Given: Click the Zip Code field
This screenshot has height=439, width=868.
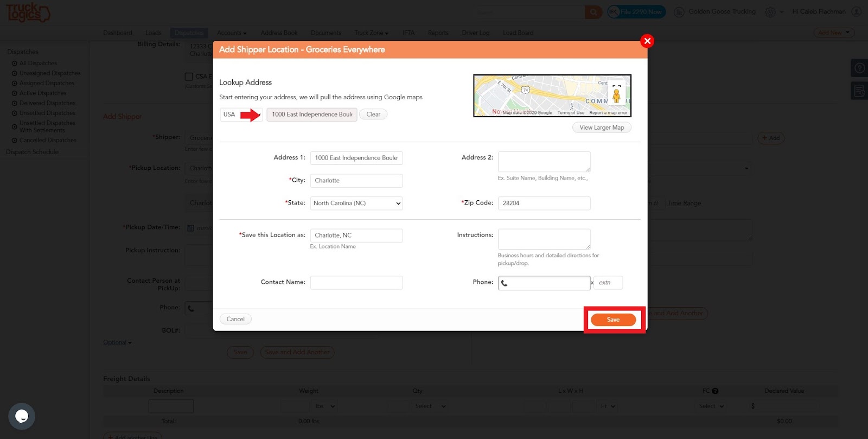Looking at the screenshot, I should tap(544, 203).
